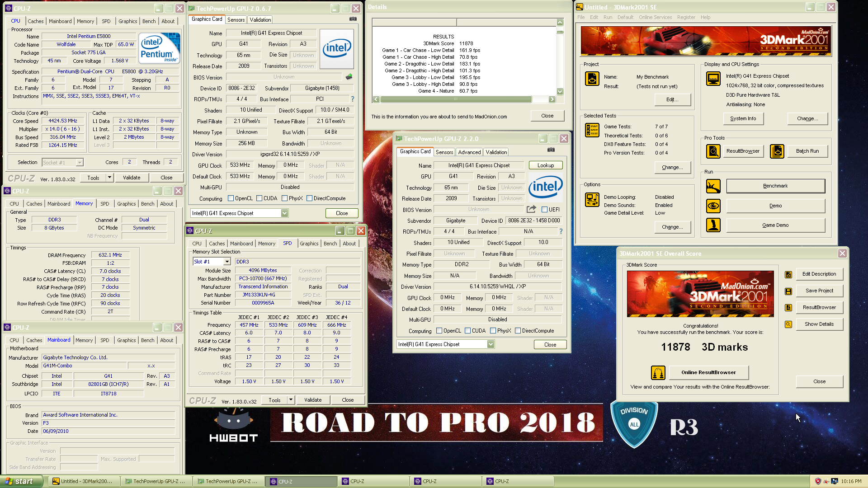Toggle CUDA checkbox in GPU-Z 2.2.0

467,331
